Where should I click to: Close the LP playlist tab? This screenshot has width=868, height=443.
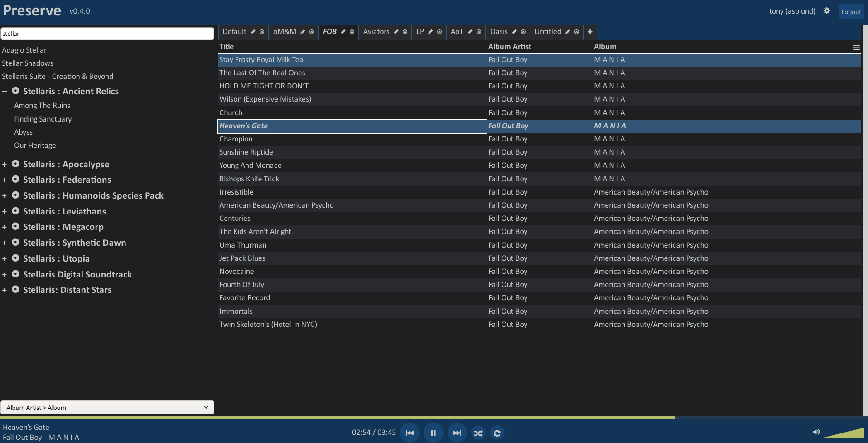[439, 32]
